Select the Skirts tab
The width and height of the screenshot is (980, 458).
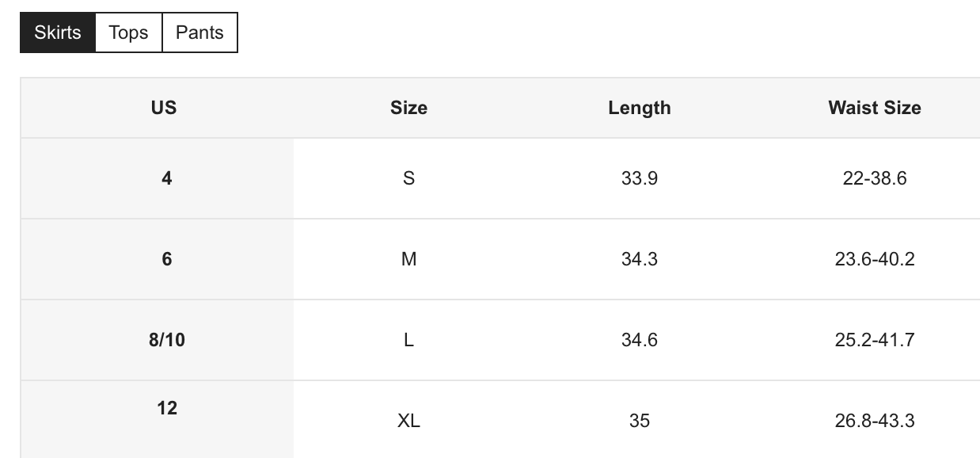coord(58,32)
